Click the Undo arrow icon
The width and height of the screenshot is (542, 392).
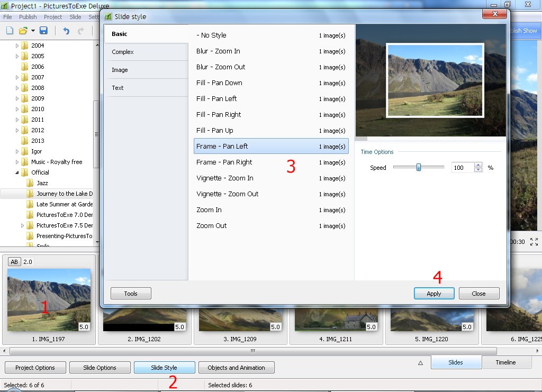[x=66, y=31]
